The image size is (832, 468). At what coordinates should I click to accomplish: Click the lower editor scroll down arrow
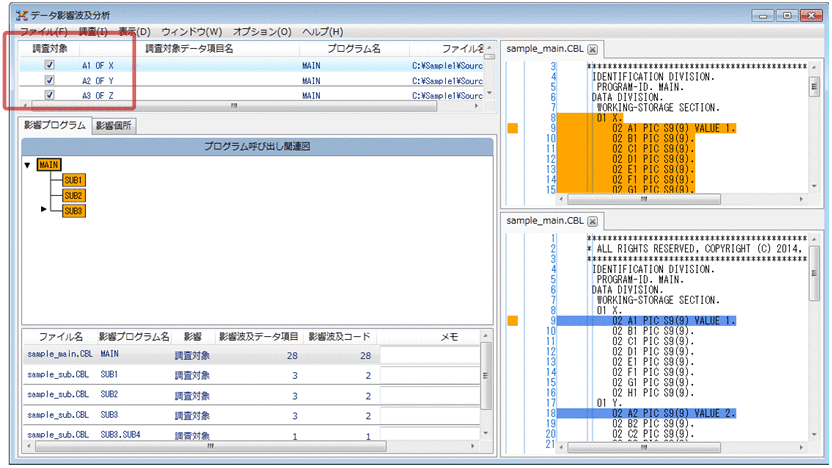814,435
